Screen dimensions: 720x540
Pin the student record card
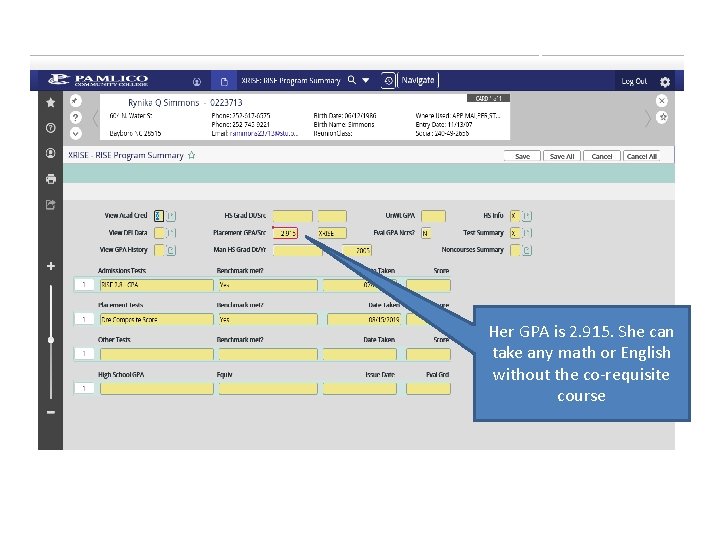click(75, 101)
